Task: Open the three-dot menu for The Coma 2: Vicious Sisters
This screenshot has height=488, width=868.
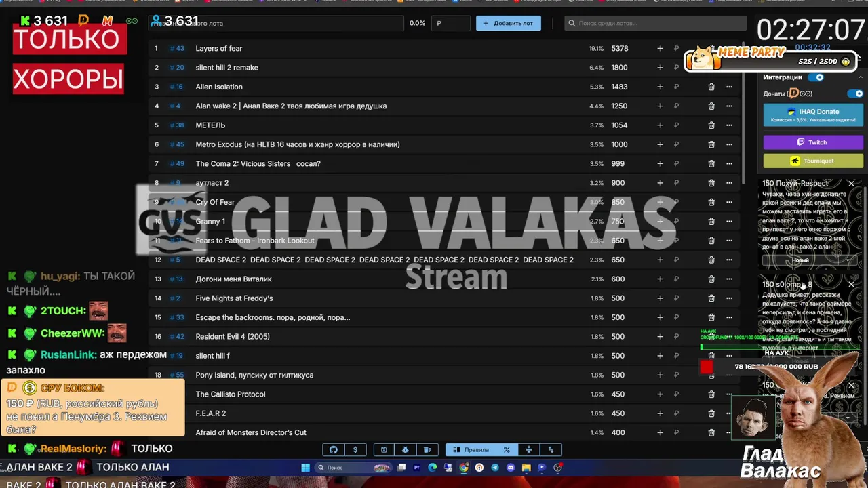Action: (729, 164)
